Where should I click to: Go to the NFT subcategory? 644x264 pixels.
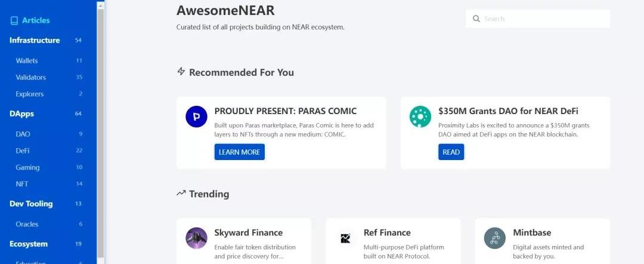point(22,184)
